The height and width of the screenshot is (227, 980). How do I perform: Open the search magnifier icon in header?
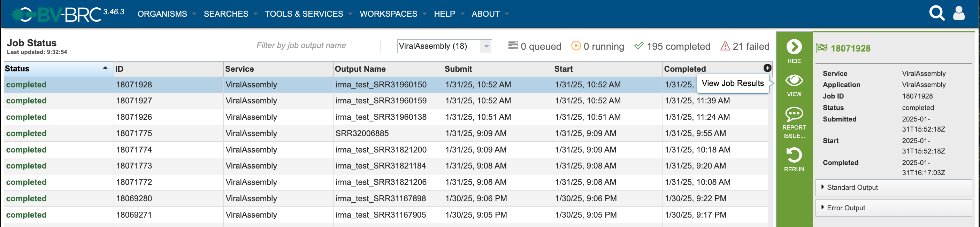click(x=937, y=13)
